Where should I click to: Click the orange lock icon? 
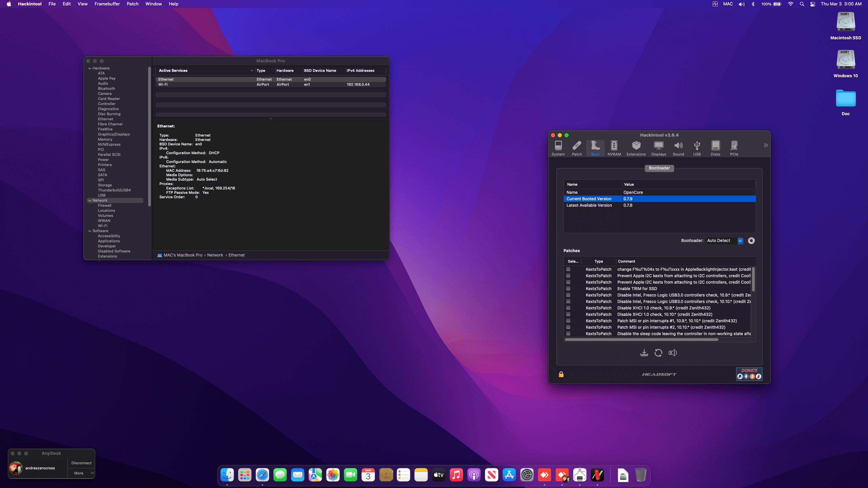coord(561,374)
